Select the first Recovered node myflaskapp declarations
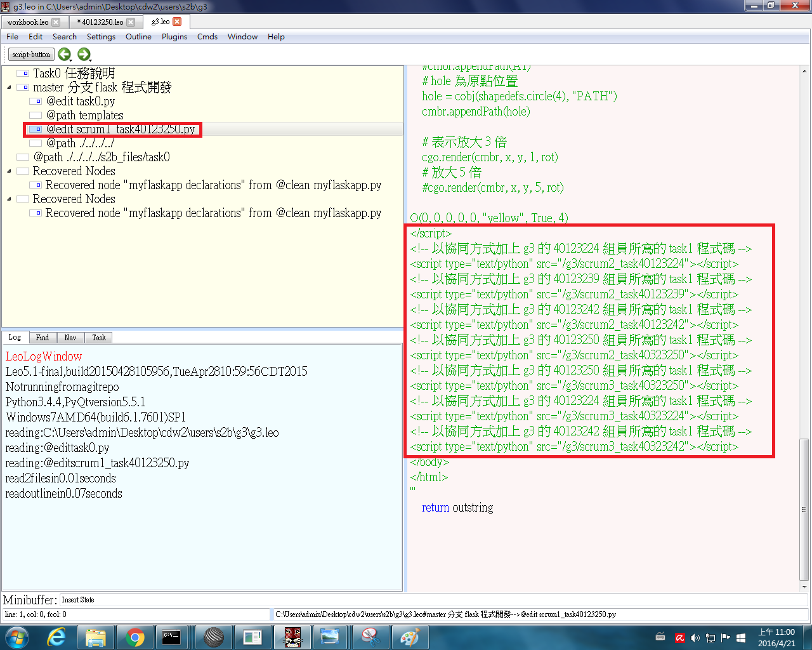812x650 pixels. pyautogui.click(x=213, y=185)
